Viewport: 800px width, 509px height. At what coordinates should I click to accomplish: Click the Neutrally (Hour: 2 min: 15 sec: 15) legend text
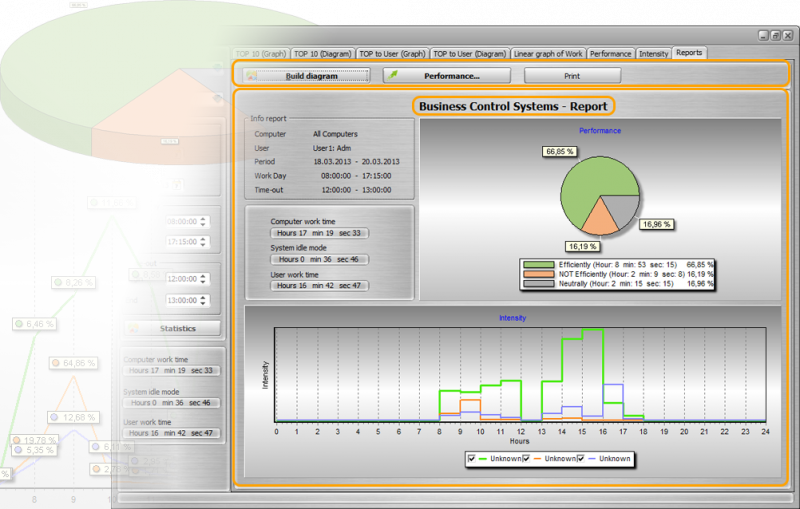[x=616, y=284]
